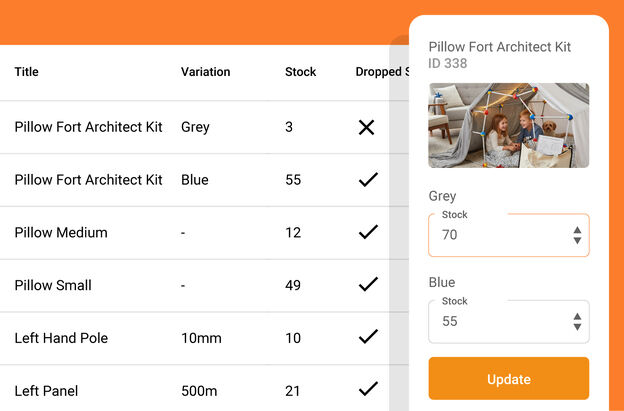
Task: Sort by the Variation column header
Action: coord(205,72)
